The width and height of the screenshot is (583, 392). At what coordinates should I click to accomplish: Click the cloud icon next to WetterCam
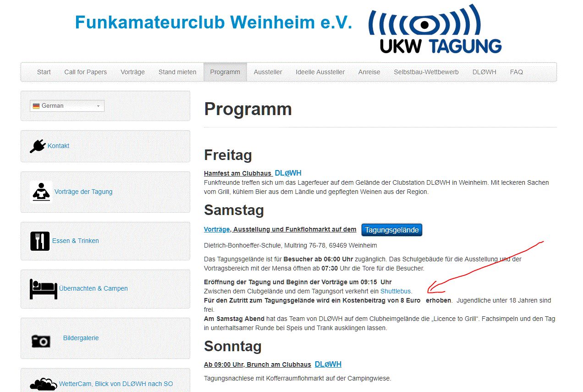(x=44, y=384)
